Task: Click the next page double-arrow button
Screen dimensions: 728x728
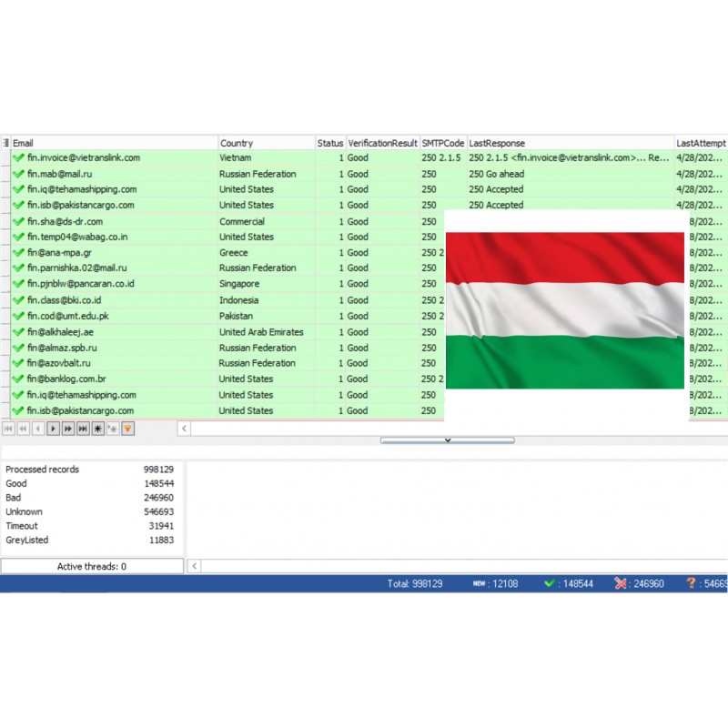Action: coord(67,428)
